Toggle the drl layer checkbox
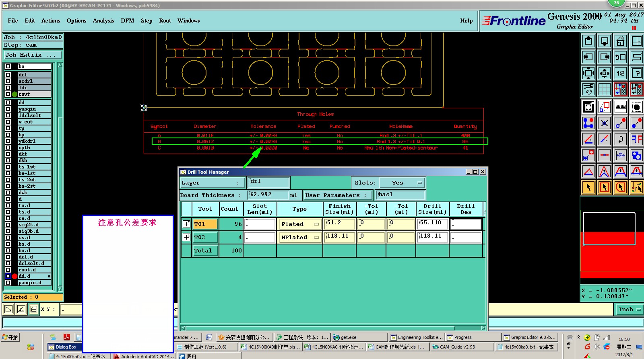 [x=8, y=75]
